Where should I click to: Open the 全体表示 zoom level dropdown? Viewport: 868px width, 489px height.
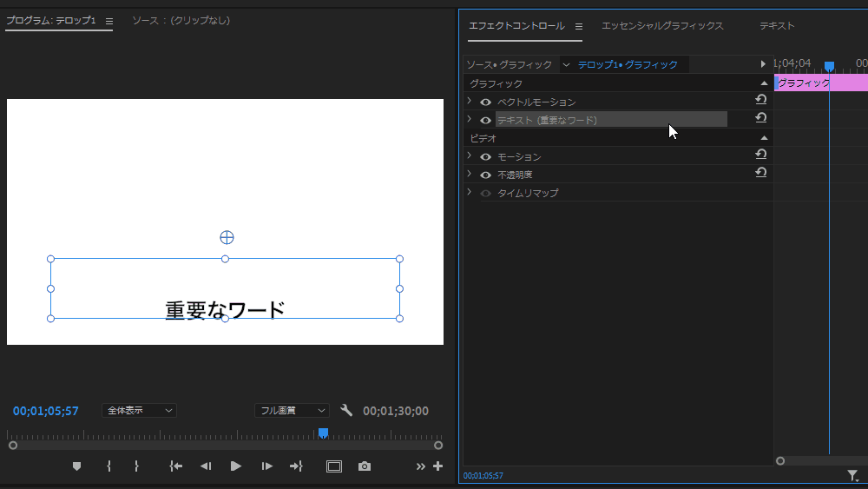pyautogui.click(x=139, y=410)
